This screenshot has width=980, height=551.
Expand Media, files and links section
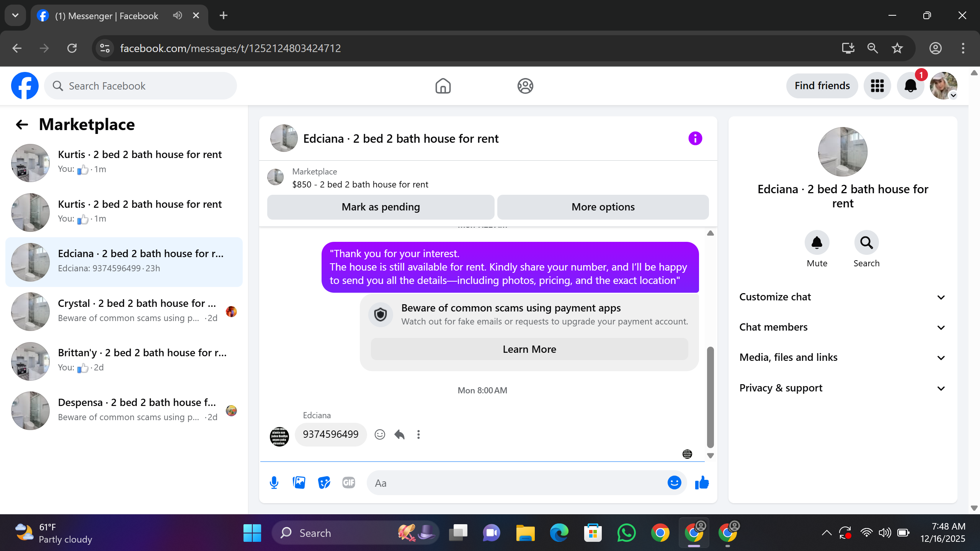coord(843,357)
